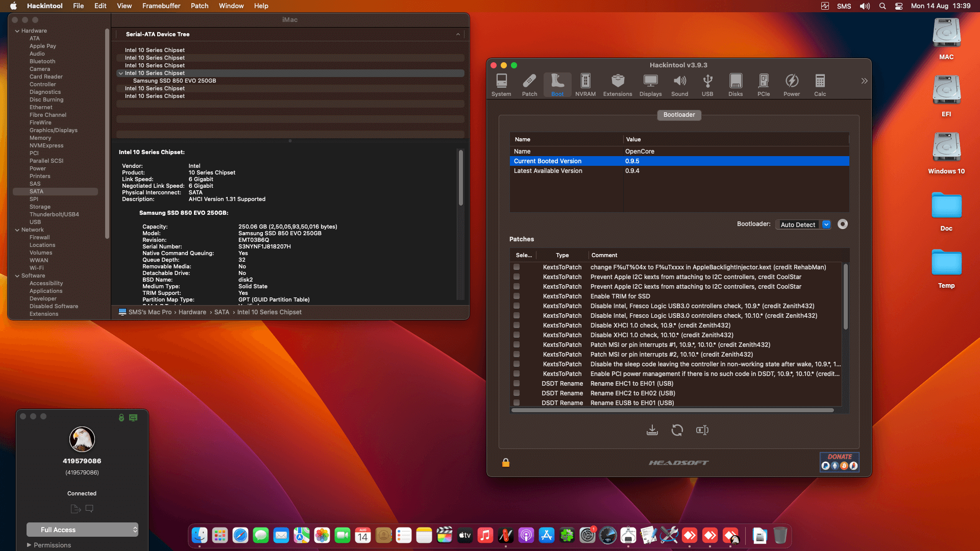This screenshot has width=980, height=551.
Task: Open Spotlight search in the menu bar
Action: (x=883, y=6)
